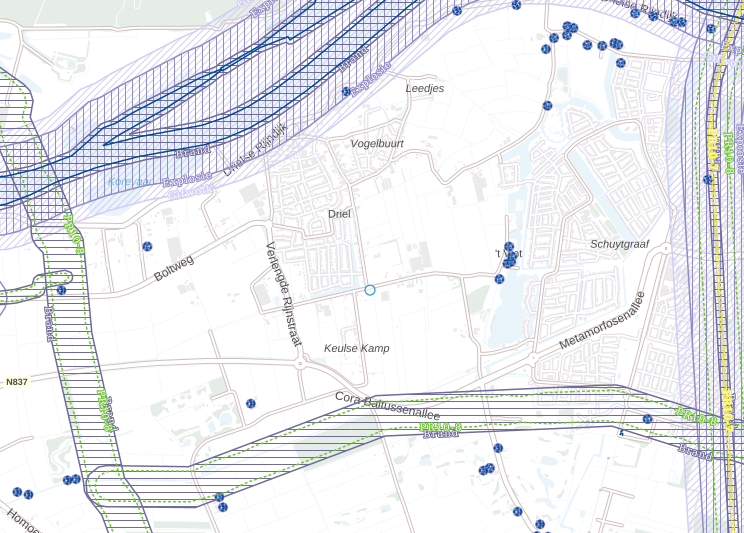Viewport: 744px width, 533px height.
Task: Select the Metamorfosenallee street label
Action: (x=603, y=320)
